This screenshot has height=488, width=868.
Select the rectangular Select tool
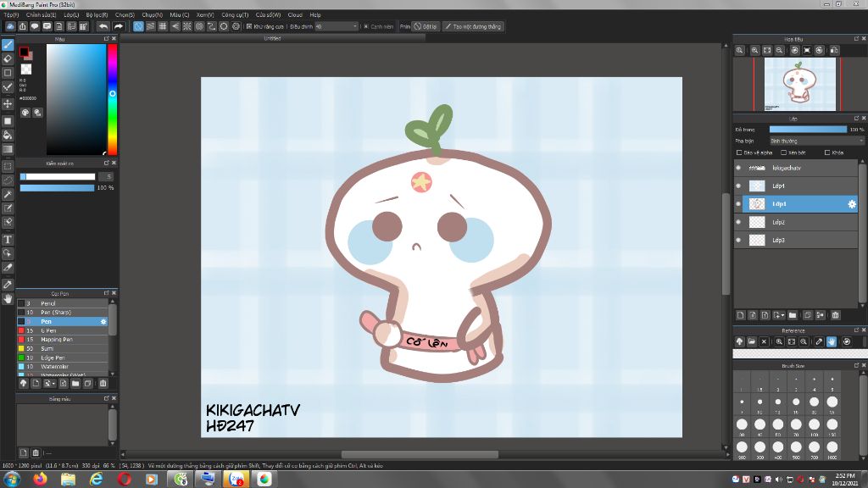pos(8,167)
